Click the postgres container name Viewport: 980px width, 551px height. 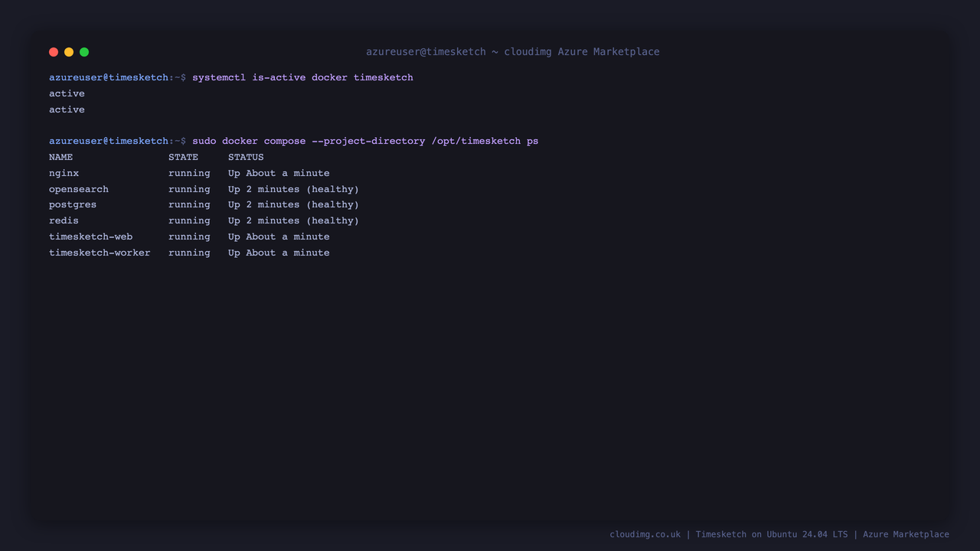[73, 204]
